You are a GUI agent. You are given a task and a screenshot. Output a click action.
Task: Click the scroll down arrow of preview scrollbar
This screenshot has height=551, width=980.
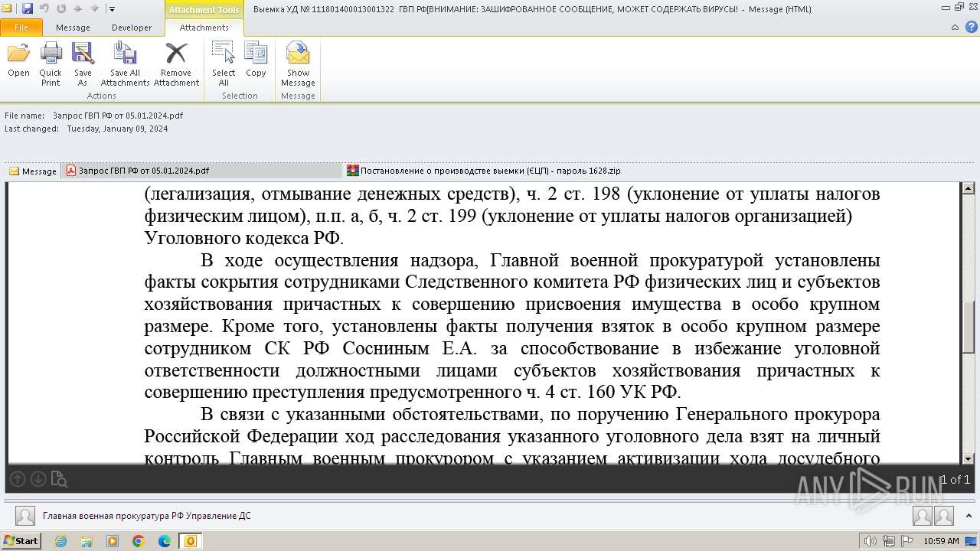pos(968,458)
